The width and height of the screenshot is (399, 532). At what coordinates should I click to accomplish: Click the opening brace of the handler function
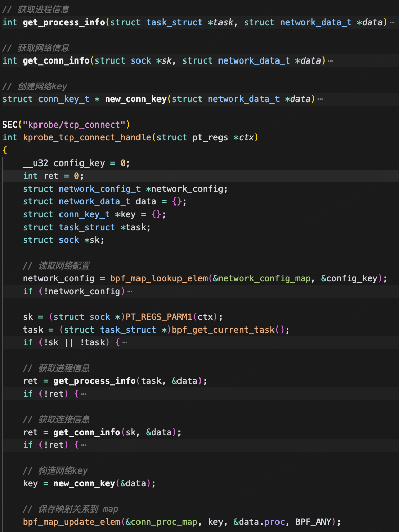pos(5,150)
